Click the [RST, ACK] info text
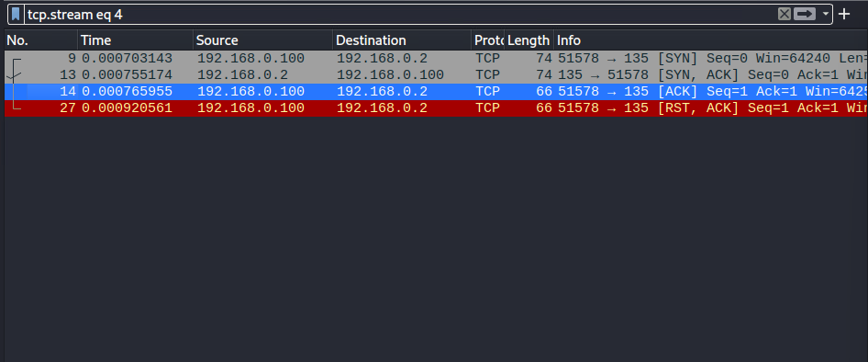 click(698, 108)
